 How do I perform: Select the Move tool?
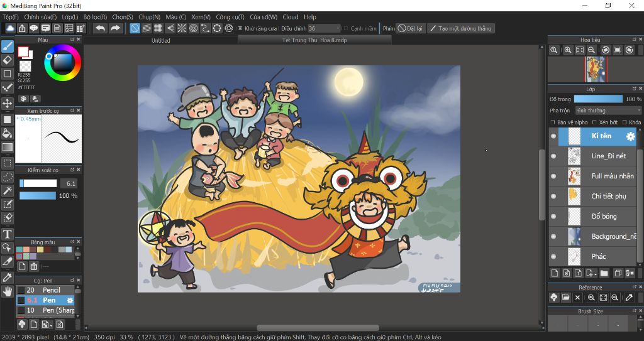pyautogui.click(x=8, y=103)
